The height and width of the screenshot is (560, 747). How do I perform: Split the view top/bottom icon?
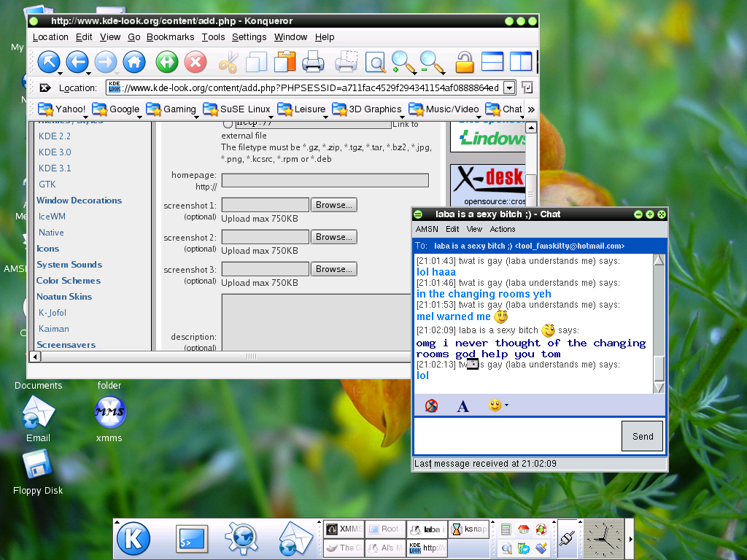coord(492,62)
